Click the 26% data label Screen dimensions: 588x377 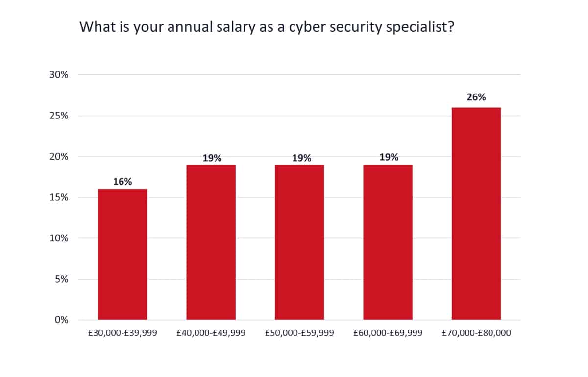pos(476,97)
